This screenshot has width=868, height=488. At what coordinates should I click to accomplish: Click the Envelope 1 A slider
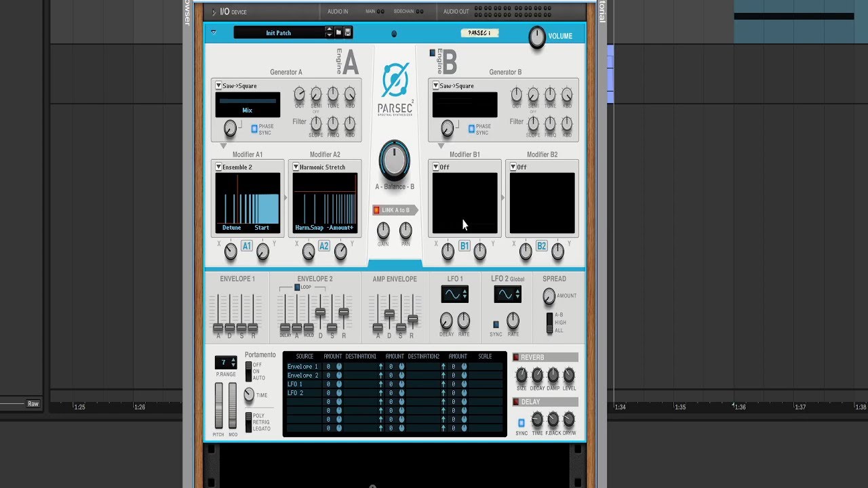click(x=218, y=327)
